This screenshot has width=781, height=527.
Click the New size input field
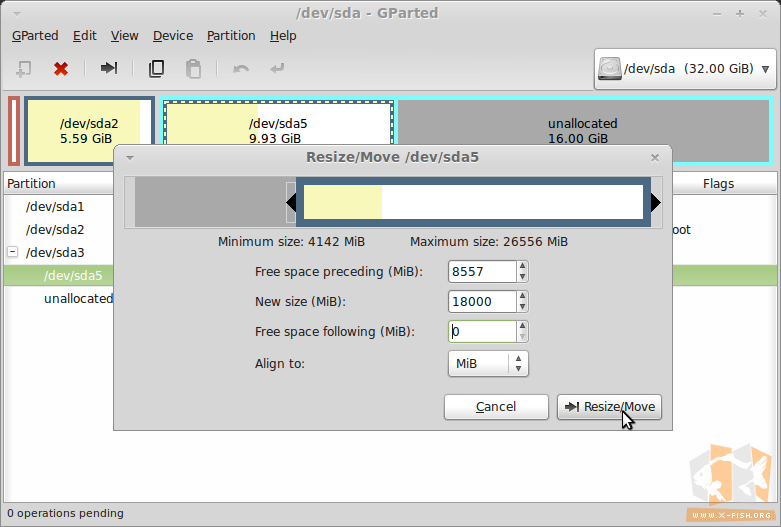(x=482, y=301)
